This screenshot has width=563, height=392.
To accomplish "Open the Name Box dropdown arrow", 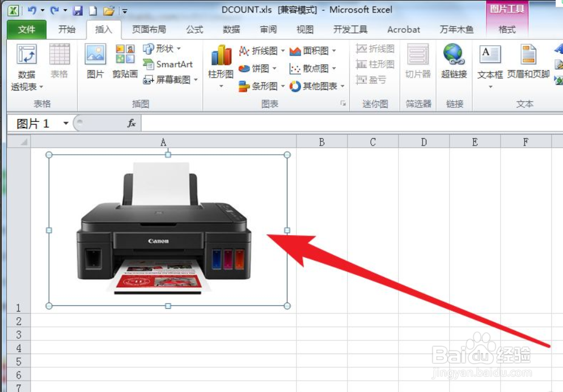I will click(x=66, y=123).
